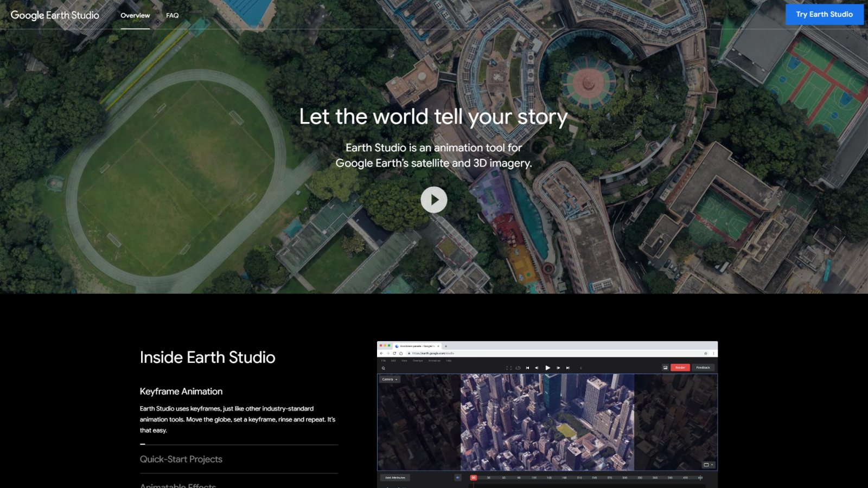
Task: Click the search magnifier in Earth Studio
Action: 383,368
